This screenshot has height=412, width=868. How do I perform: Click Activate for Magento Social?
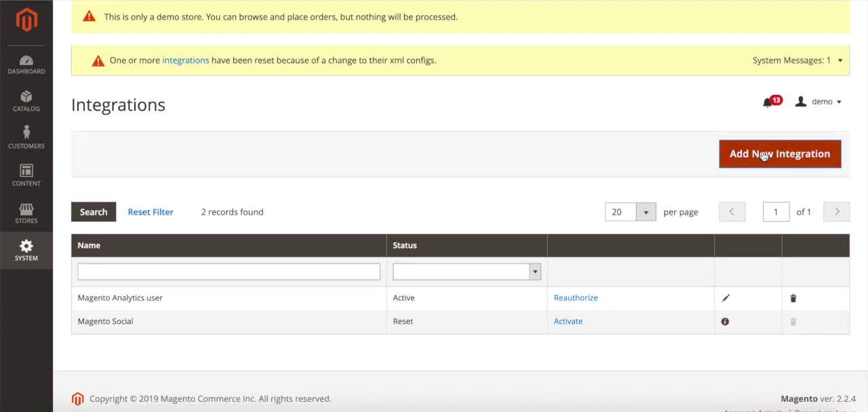click(x=568, y=321)
